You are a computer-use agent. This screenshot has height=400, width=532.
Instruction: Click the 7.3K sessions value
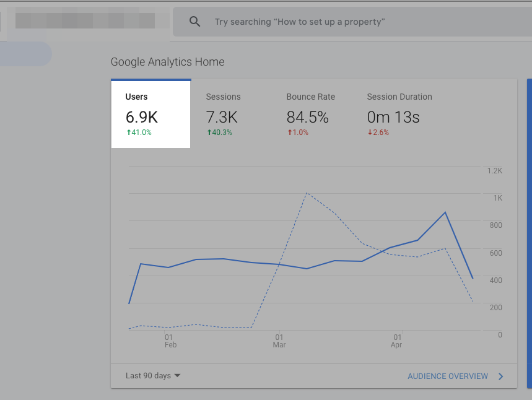[222, 118]
